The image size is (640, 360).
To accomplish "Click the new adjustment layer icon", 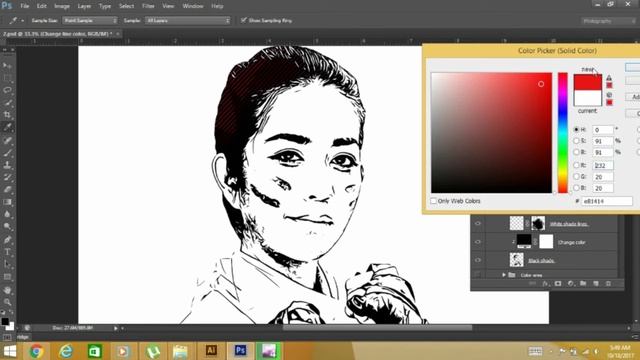I will pos(571,283).
